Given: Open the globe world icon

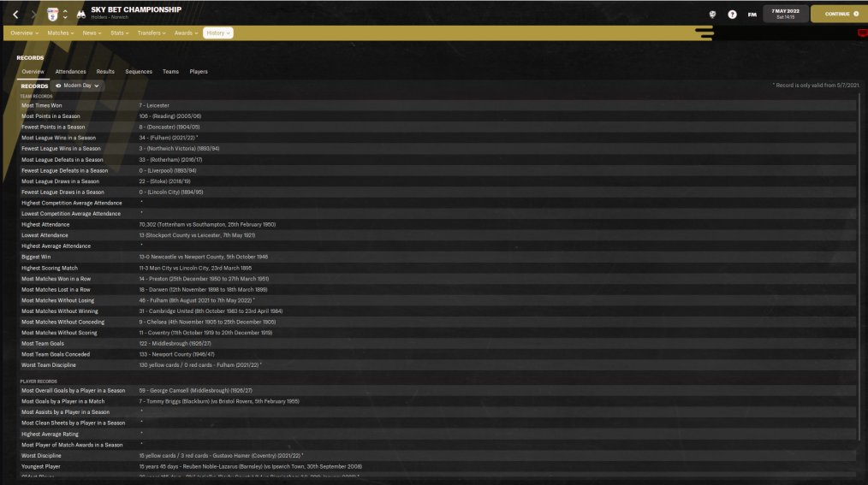Looking at the screenshot, I should [712, 15].
